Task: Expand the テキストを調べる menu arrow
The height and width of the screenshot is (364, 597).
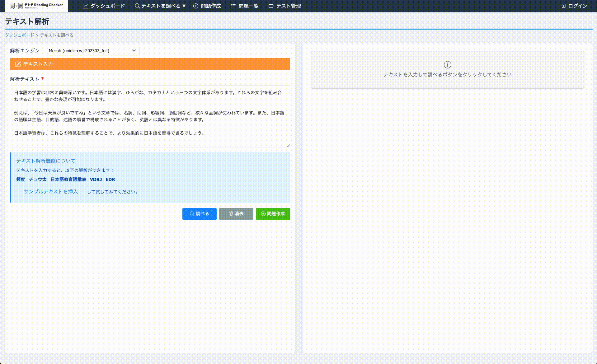Action: pos(184,6)
